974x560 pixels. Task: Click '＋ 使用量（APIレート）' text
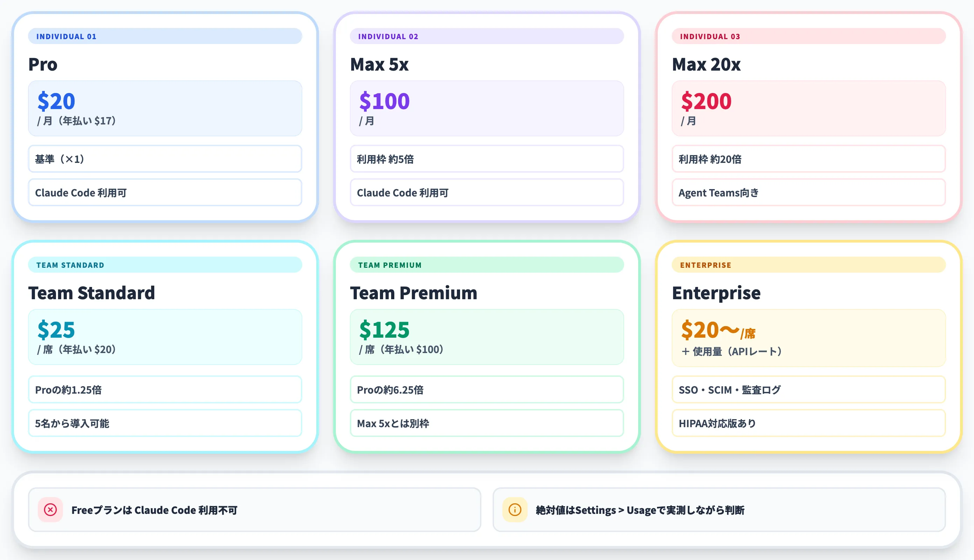coord(731,352)
